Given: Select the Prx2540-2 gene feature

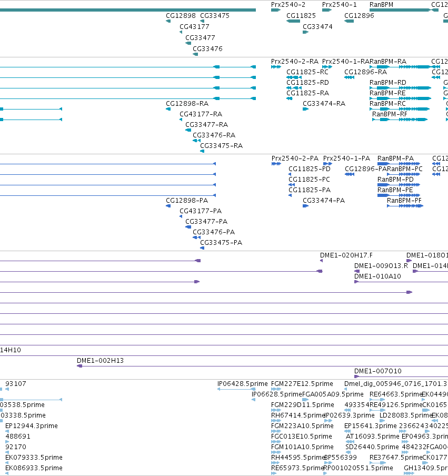Looking at the screenshot, I should point(276,10).
